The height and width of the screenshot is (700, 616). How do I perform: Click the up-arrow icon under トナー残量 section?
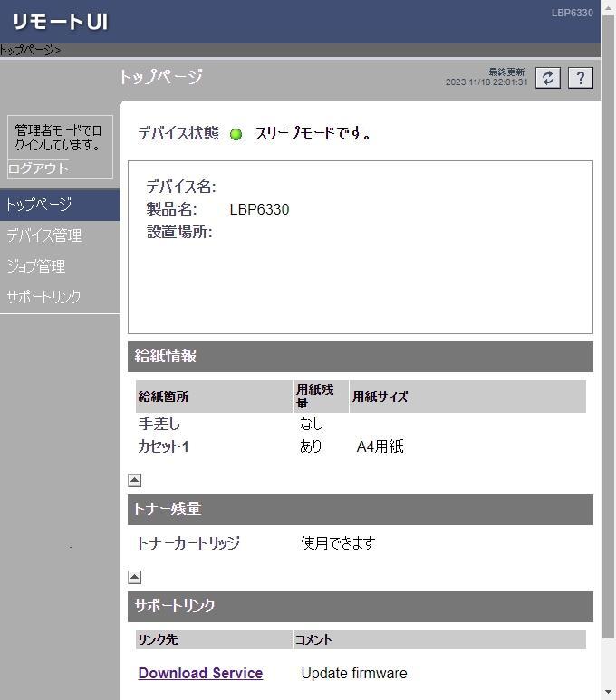pos(134,577)
